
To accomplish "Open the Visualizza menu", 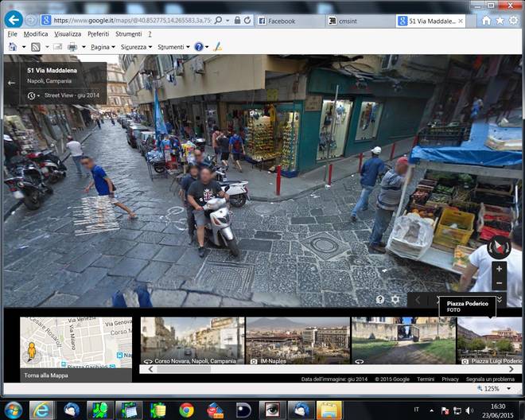I will coord(68,34).
